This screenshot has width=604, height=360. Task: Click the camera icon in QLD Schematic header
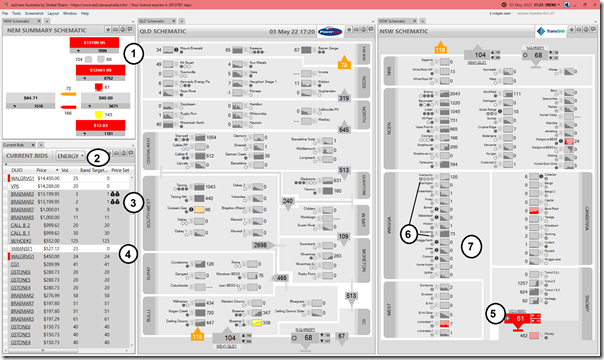pyautogui.click(x=356, y=29)
